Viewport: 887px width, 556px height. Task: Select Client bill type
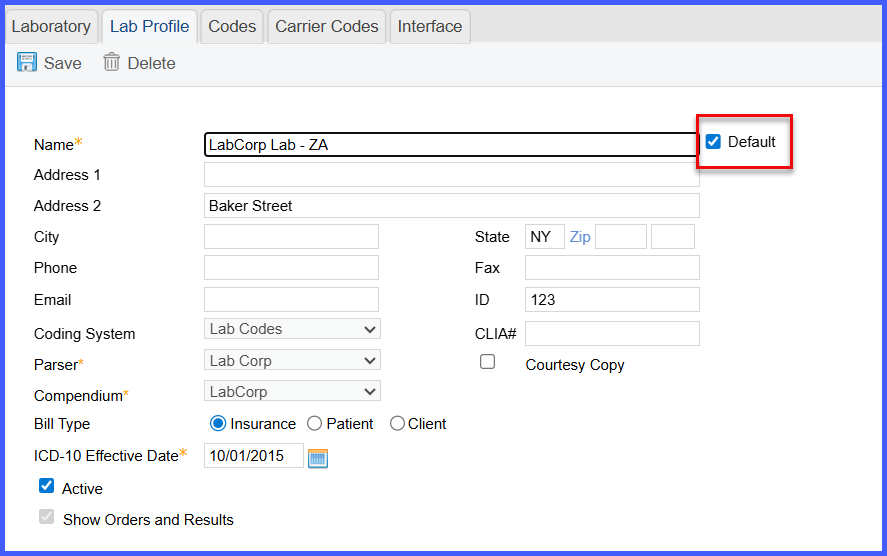click(397, 423)
